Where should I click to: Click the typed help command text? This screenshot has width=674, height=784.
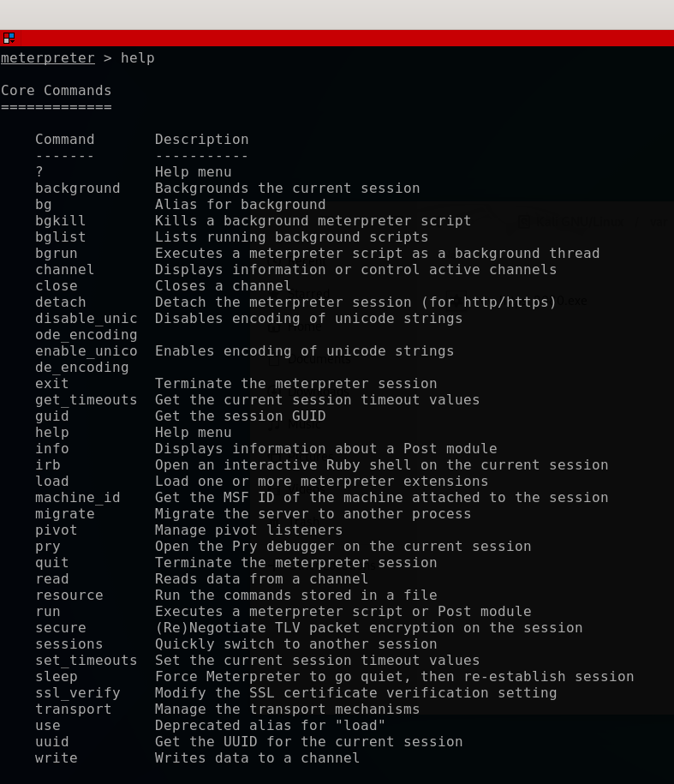coord(137,58)
